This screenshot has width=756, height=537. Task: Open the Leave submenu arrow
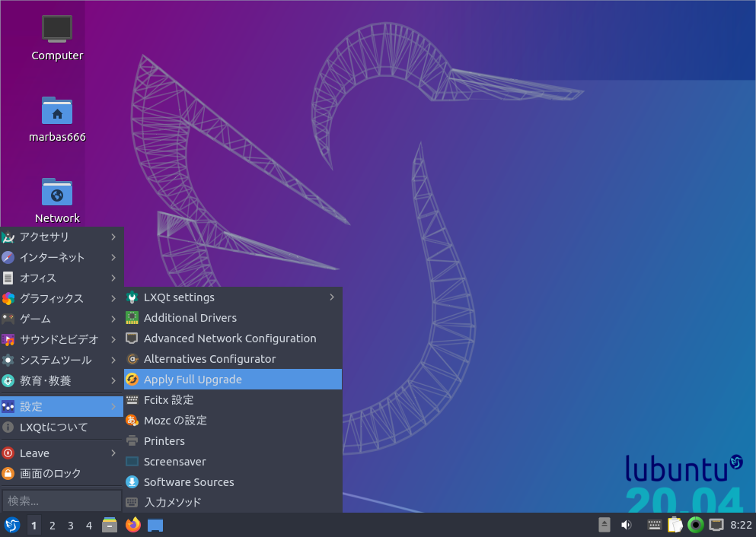tap(113, 453)
